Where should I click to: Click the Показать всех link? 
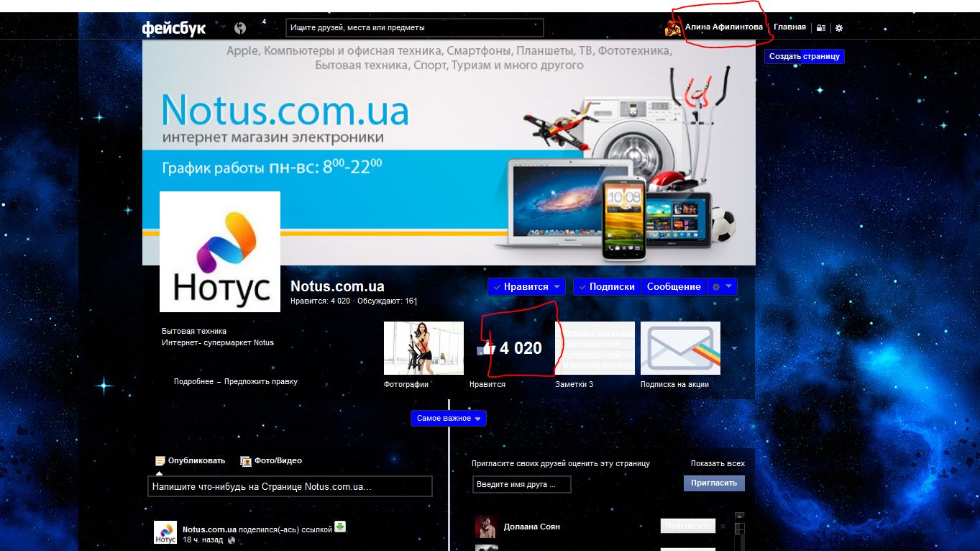point(718,464)
